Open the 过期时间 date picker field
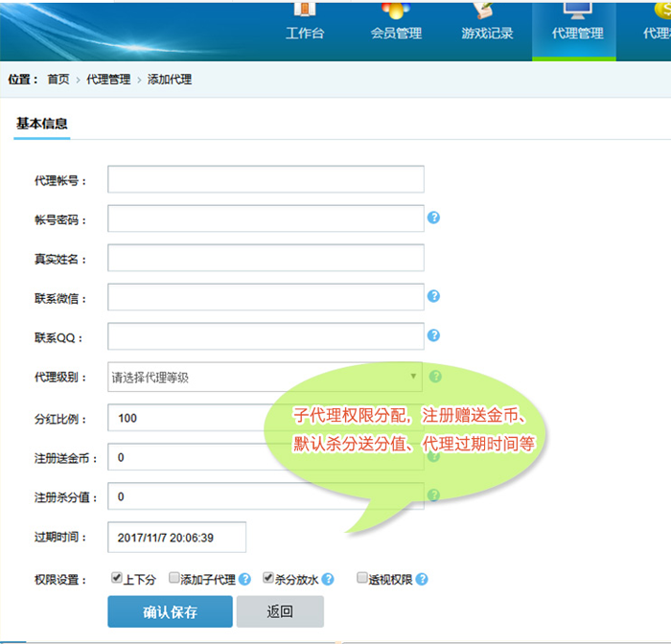 [177, 538]
